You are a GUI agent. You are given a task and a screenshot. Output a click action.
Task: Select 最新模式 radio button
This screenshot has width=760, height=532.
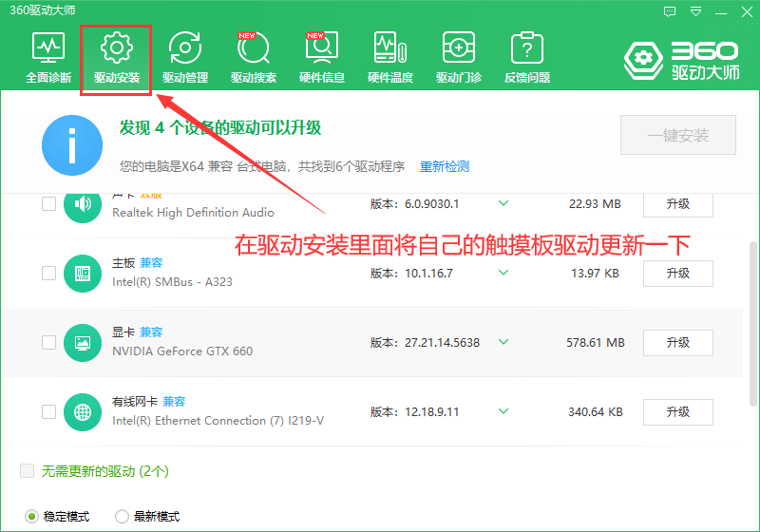pos(122,517)
